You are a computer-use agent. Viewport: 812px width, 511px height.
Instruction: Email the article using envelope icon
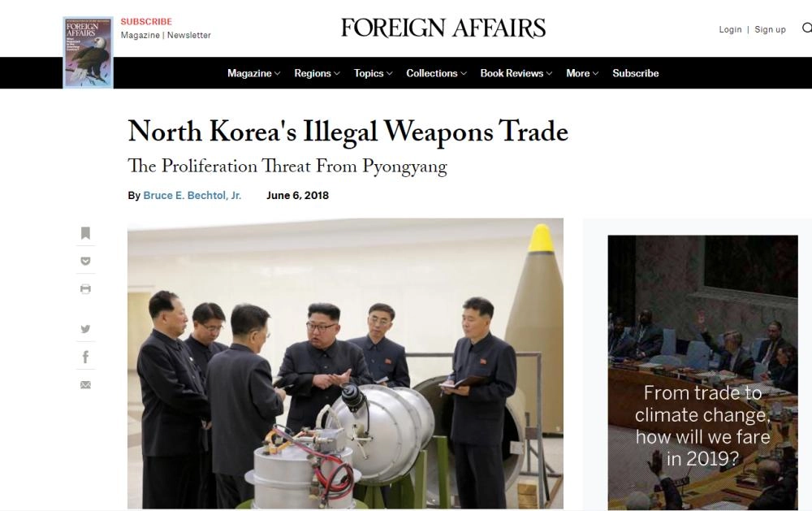click(85, 384)
